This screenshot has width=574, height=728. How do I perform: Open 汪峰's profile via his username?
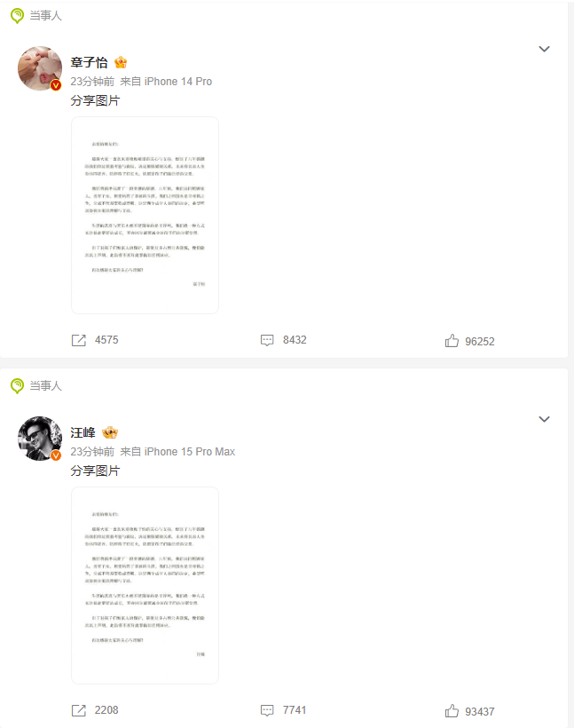(x=83, y=432)
